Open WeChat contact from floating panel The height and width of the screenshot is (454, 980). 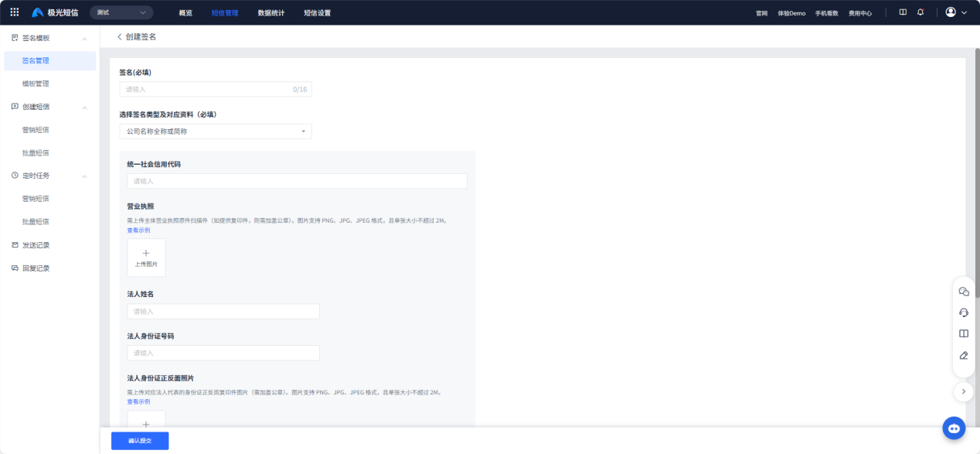(x=963, y=292)
